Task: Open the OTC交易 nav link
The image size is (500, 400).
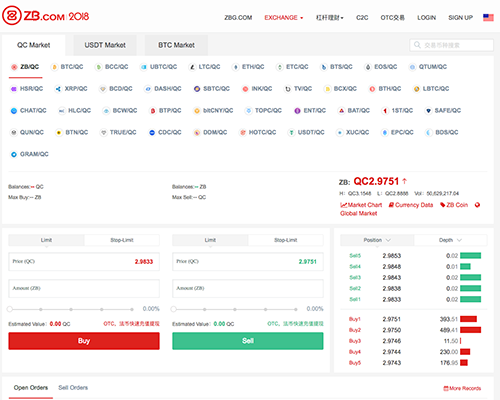Action: pos(393,18)
